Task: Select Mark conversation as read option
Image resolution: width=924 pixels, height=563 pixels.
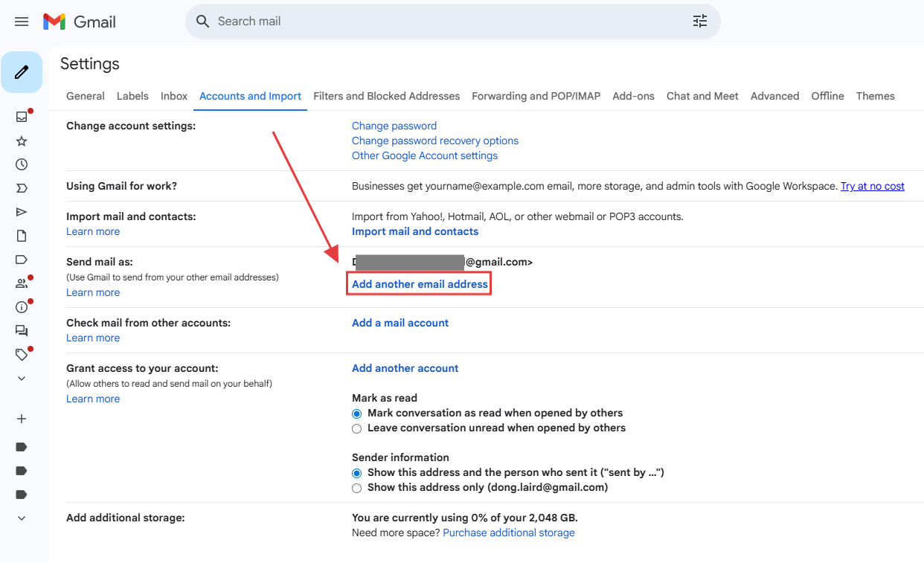Action: click(x=357, y=414)
